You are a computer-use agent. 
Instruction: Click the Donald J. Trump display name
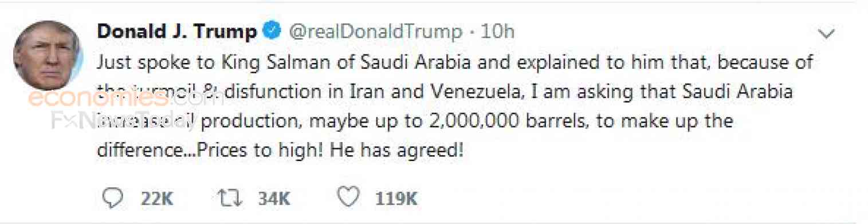click(177, 32)
